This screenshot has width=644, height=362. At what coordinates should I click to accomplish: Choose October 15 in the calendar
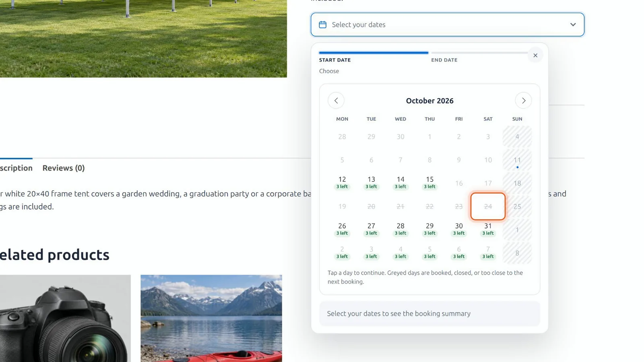point(429,183)
